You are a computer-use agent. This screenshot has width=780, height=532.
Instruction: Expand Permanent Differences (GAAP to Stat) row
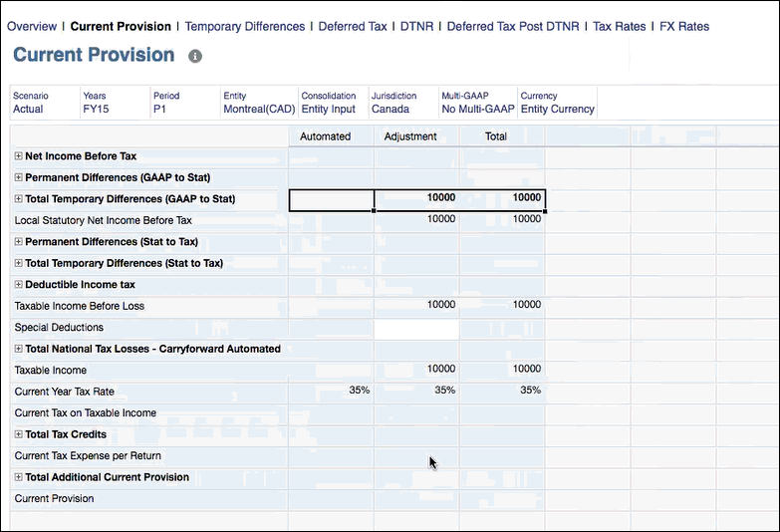pyautogui.click(x=18, y=177)
